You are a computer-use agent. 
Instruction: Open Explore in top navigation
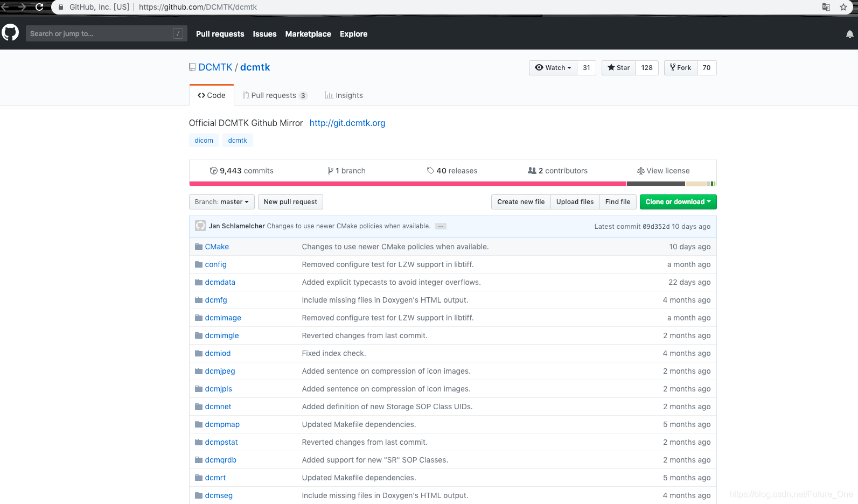353,34
